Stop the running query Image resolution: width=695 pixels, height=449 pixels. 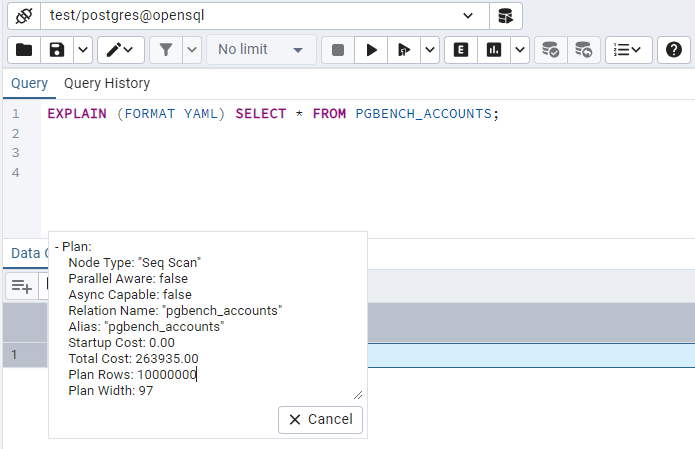(x=338, y=49)
